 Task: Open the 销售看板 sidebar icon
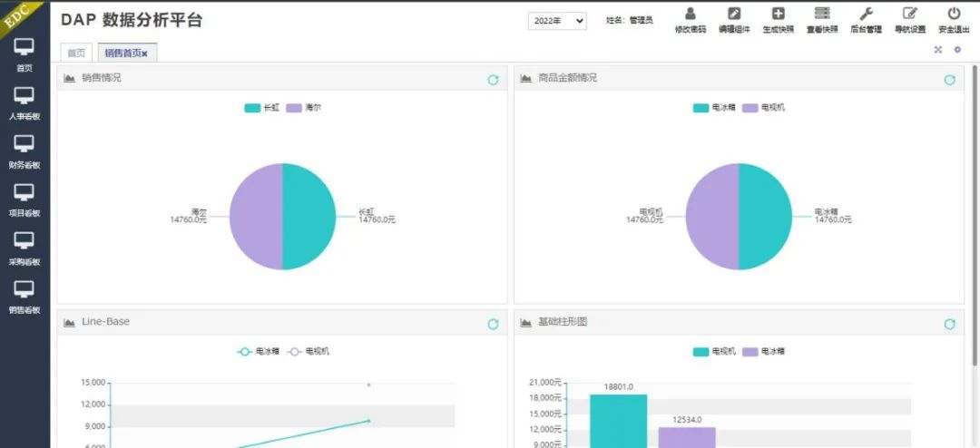coord(24,289)
